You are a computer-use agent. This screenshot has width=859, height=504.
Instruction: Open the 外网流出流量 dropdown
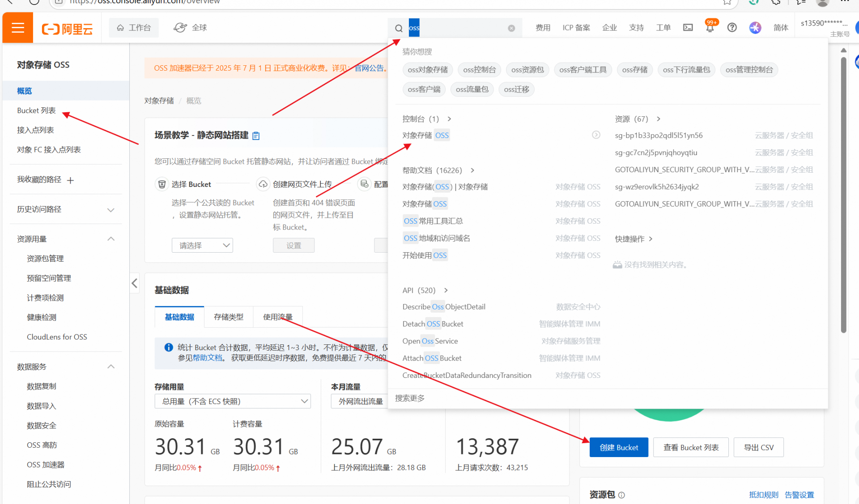coord(360,402)
